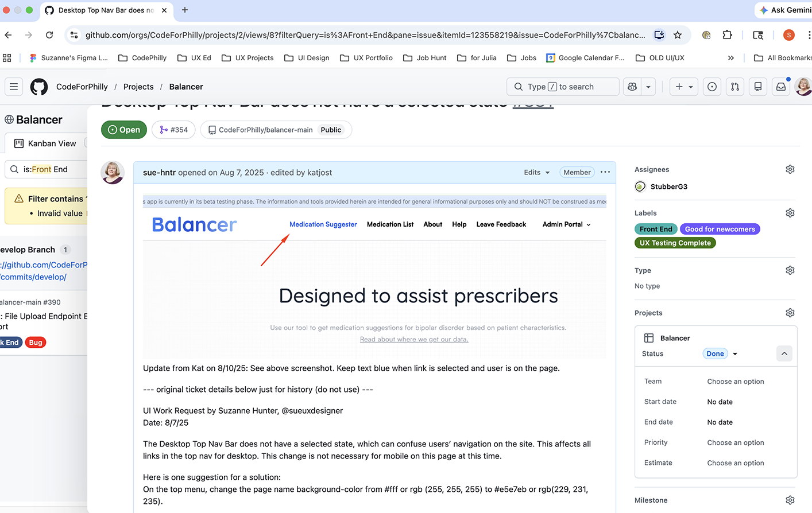Image resolution: width=812 pixels, height=513 pixels.
Task: Open a new browser tab
Action: 185,10
